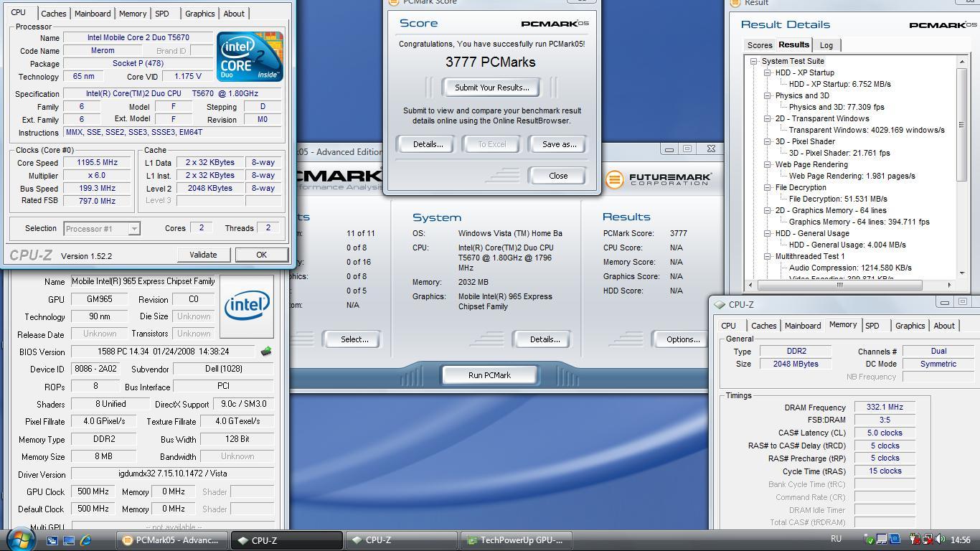Viewport: 980px width, 551px height.
Task: Launch Internet Explorer from quick launch
Action: (86, 540)
